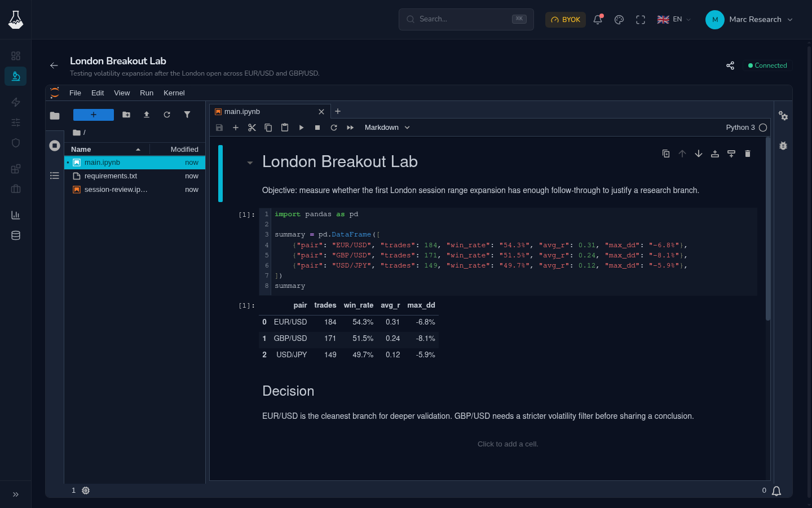Viewport: 812px width, 508px height.
Task: Open the file browser folder panel icon
Action: tap(55, 116)
